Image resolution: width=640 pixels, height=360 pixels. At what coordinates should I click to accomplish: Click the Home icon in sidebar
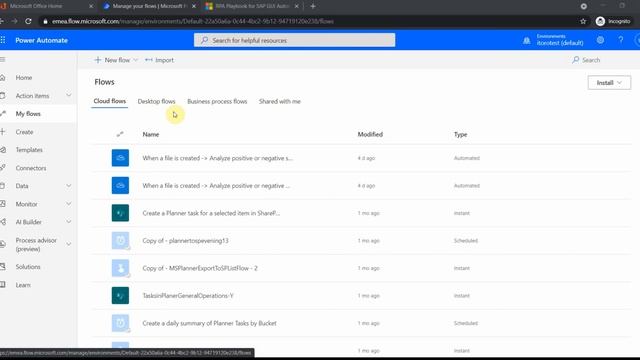[3, 78]
